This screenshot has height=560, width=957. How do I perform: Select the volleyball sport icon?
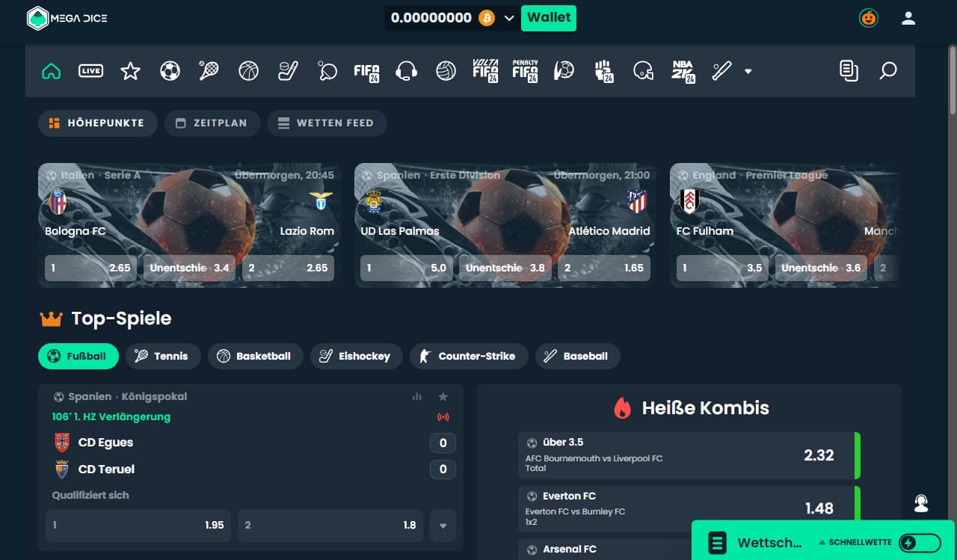pyautogui.click(x=446, y=71)
